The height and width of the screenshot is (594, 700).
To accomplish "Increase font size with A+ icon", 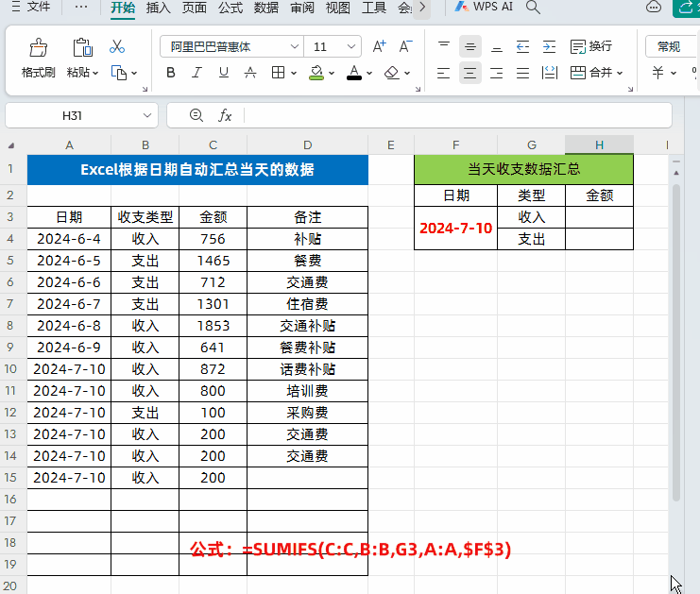I will [x=379, y=46].
